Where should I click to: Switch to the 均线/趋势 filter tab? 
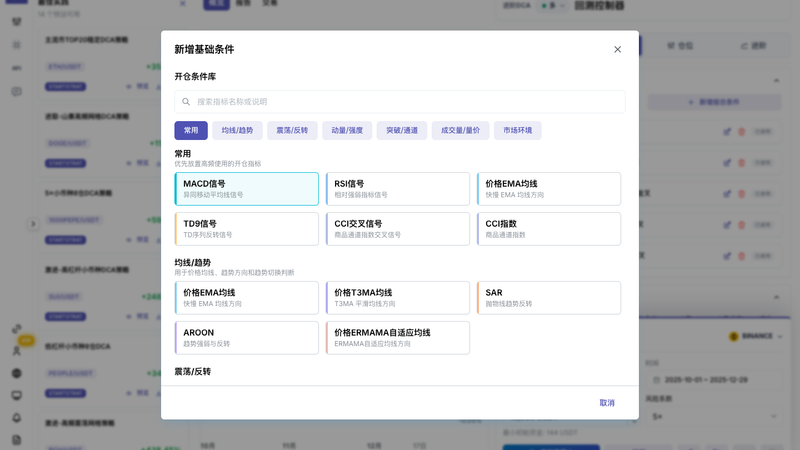coord(237,131)
